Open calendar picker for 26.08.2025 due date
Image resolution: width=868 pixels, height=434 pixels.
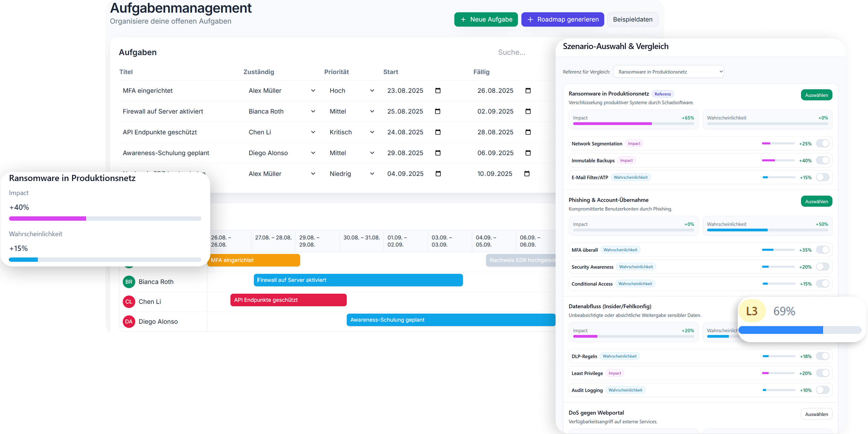click(528, 91)
